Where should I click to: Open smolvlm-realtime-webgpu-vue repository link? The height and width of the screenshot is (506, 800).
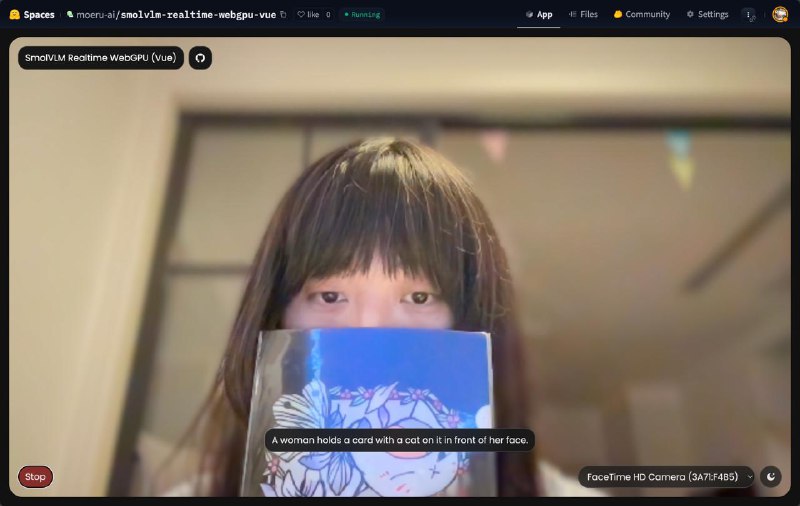click(x=198, y=15)
